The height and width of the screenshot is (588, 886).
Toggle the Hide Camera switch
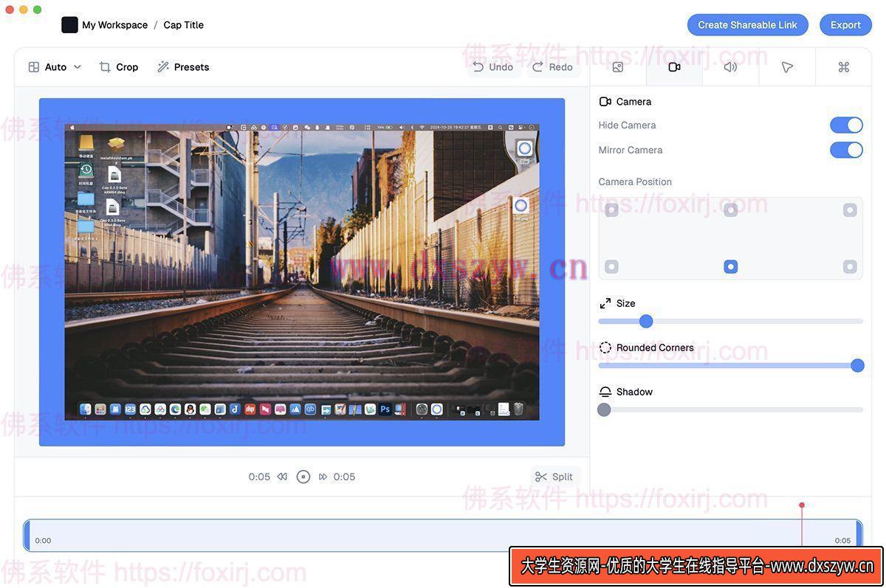tap(846, 125)
